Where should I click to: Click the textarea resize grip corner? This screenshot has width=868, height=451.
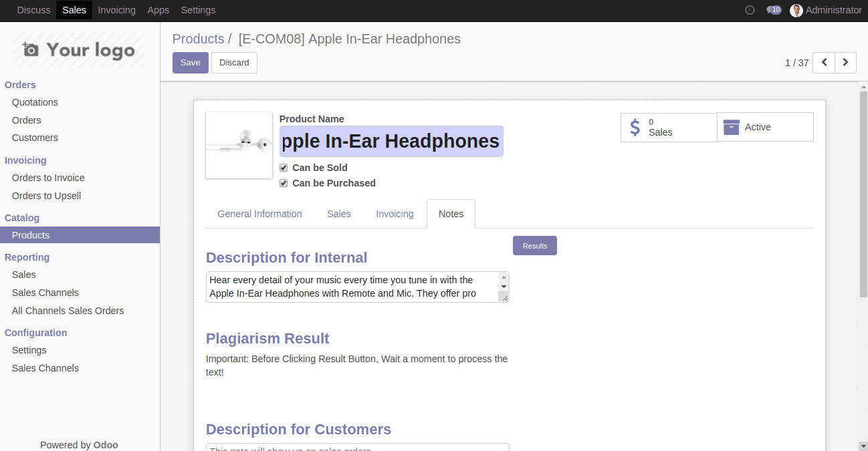pyautogui.click(x=504, y=297)
